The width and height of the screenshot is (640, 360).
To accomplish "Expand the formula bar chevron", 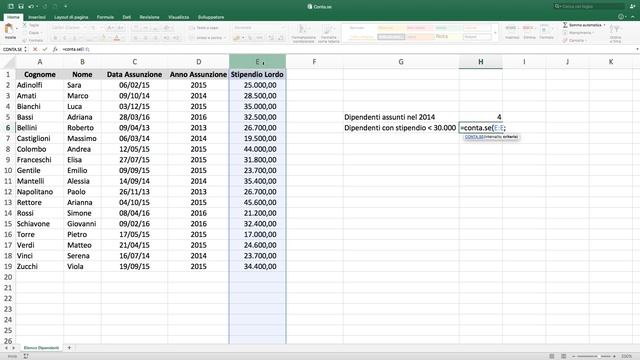I will point(637,49).
